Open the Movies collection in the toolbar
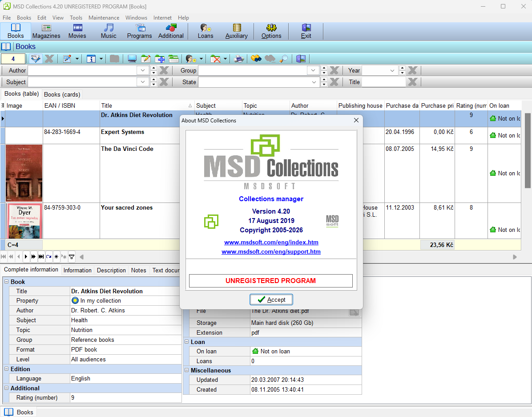 tap(77, 31)
